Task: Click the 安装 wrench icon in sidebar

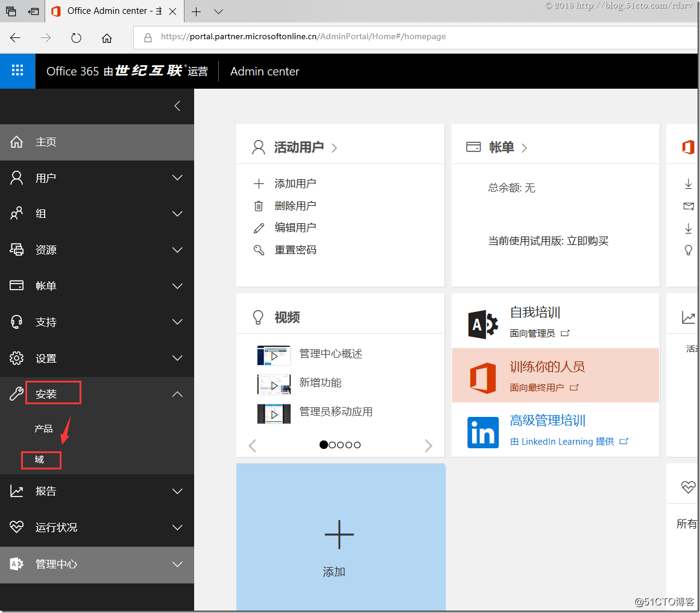Action: click(16, 393)
